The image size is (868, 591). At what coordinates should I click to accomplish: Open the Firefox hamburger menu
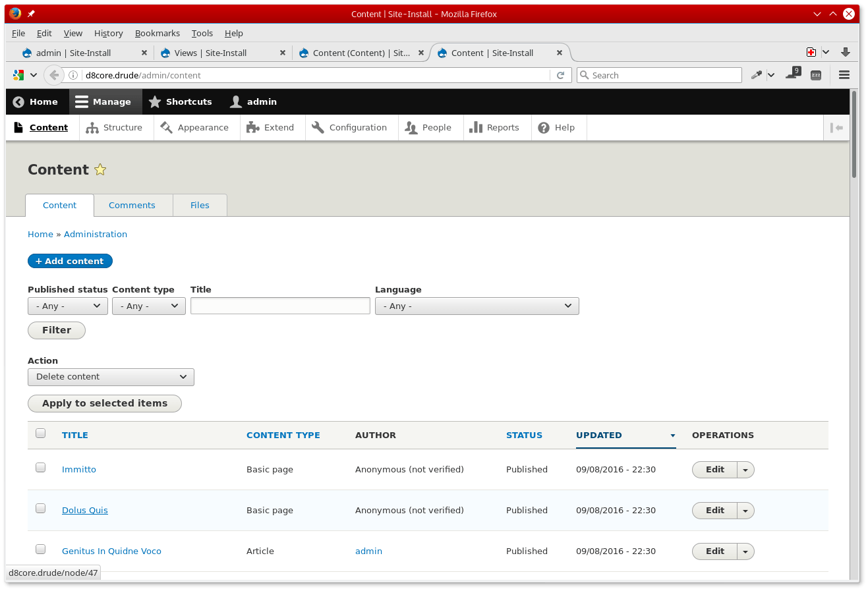tap(844, 75)
